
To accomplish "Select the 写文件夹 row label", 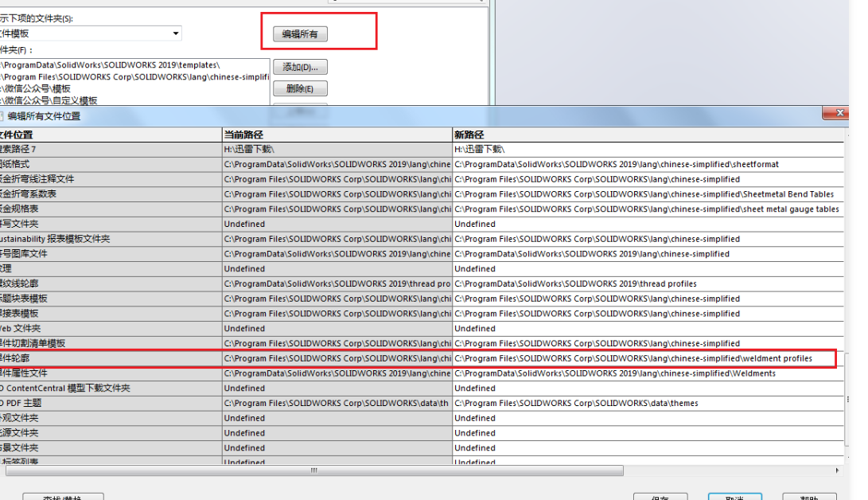I will click(x=111, y=225).
